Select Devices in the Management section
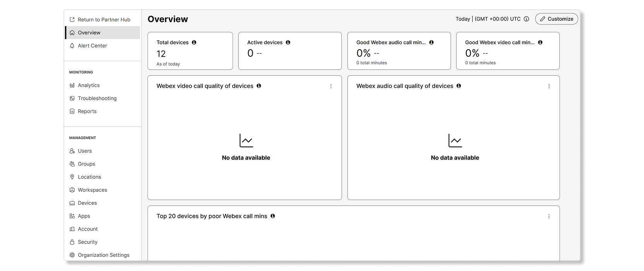 [x=87, y=203]
